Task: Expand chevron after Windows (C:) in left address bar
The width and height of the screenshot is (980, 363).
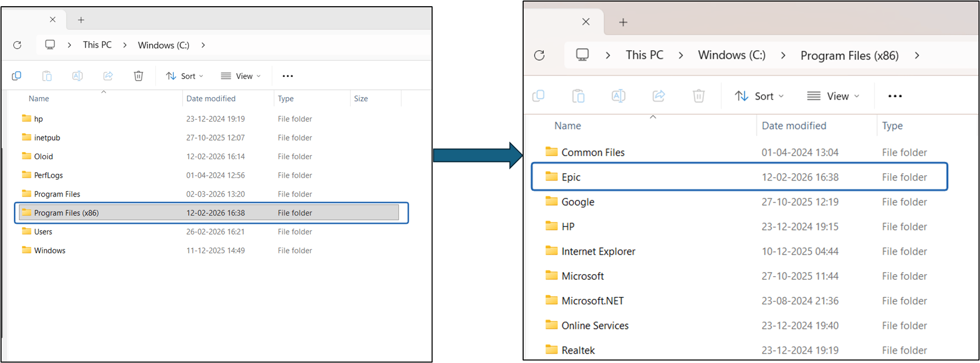Action: [x=203, y=45]
